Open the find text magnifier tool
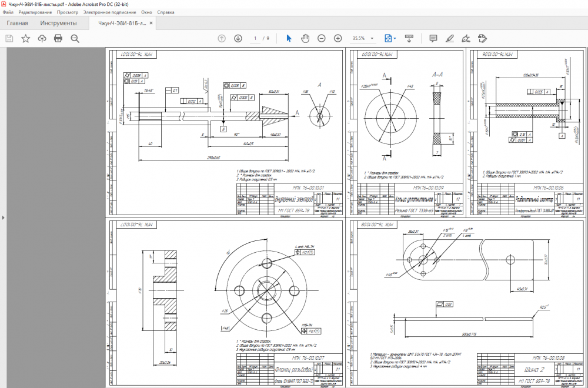588x388 pixels. click(x=75, y=38)
